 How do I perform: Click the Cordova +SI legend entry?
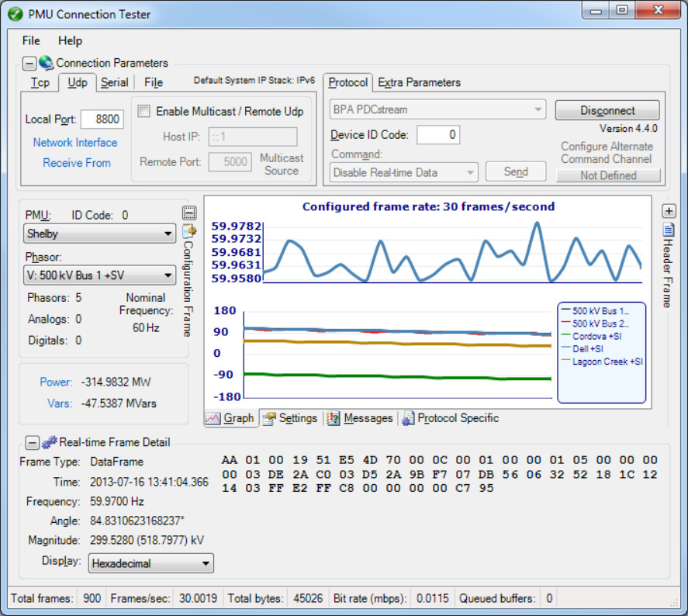coord(591,337)
